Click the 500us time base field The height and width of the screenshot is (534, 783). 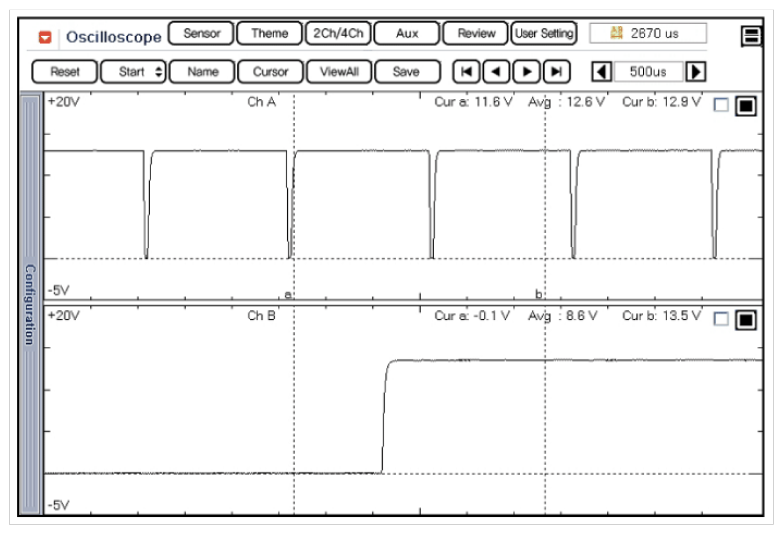(x=649, y=72)
